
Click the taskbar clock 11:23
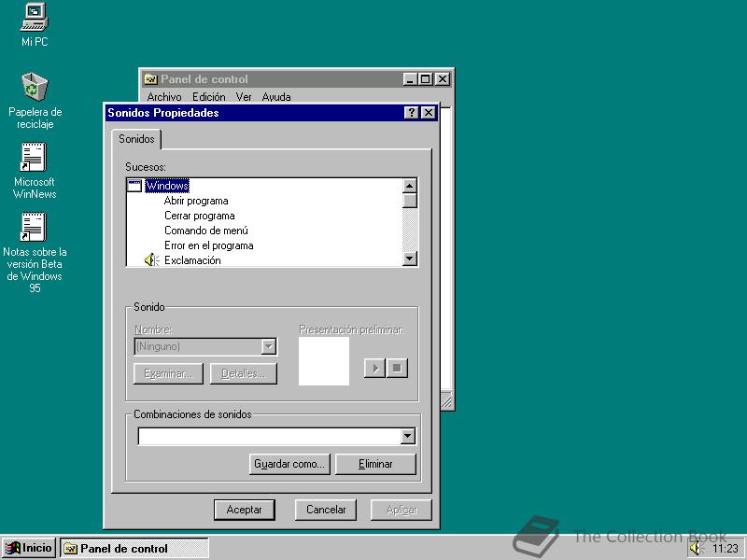725,549
